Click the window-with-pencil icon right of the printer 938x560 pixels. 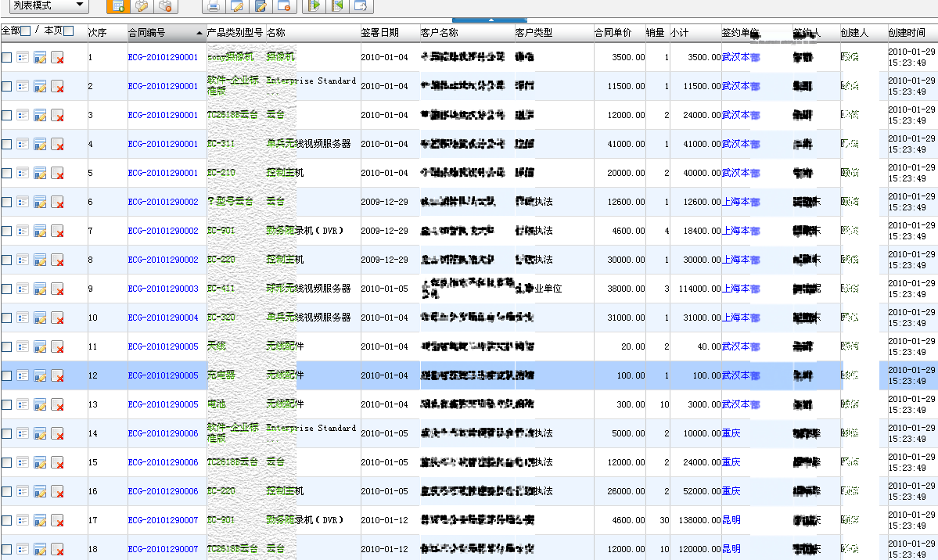point(237,6)
